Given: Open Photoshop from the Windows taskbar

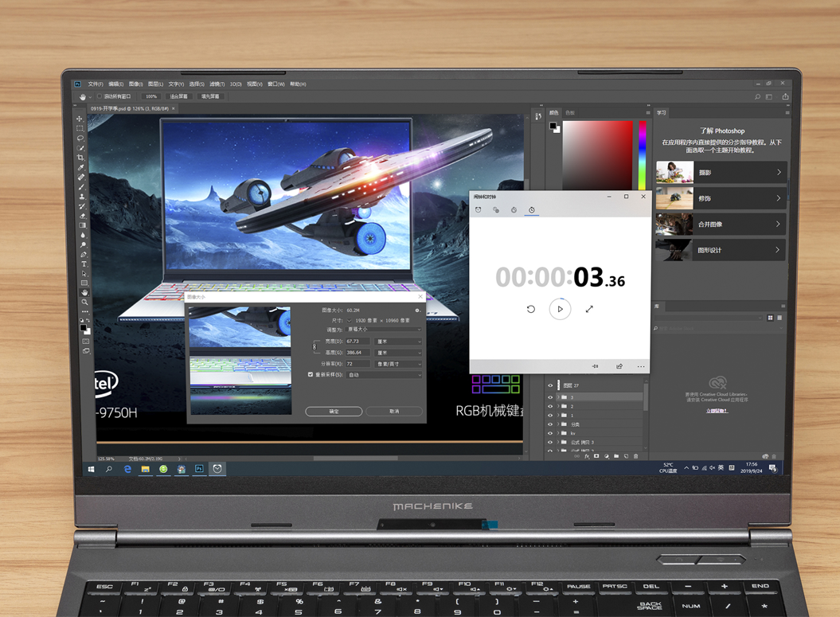Looking at the screenshot, I should [199, 469].
